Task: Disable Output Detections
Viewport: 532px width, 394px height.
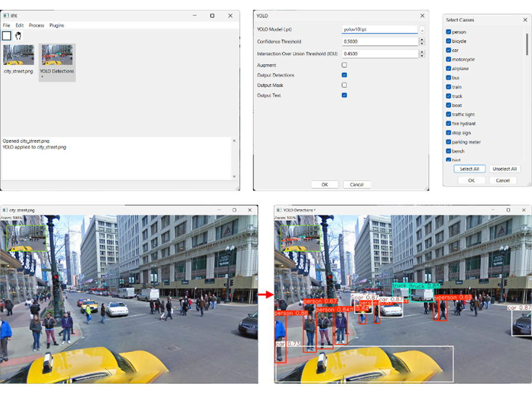Action: click(344, 75)
